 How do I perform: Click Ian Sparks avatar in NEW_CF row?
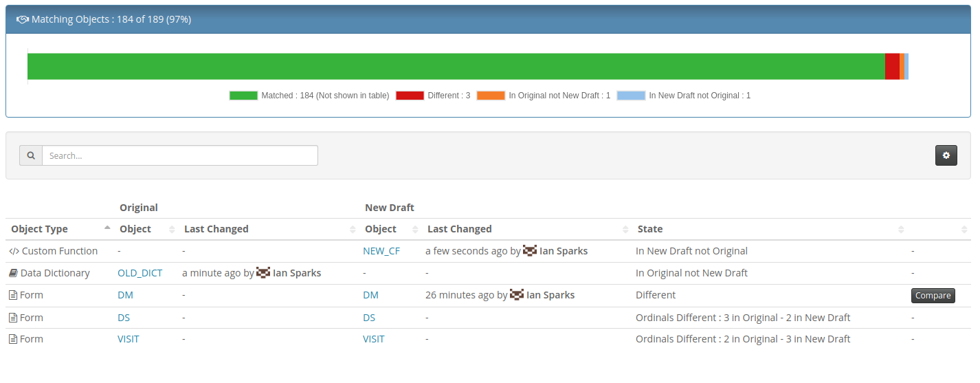coord(529,251)
